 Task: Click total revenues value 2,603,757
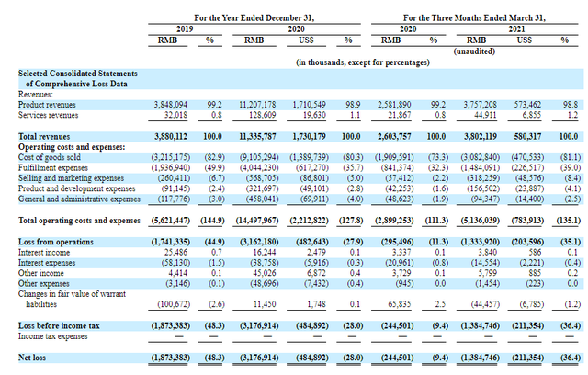pyautogui.click(x=394, y=137)
